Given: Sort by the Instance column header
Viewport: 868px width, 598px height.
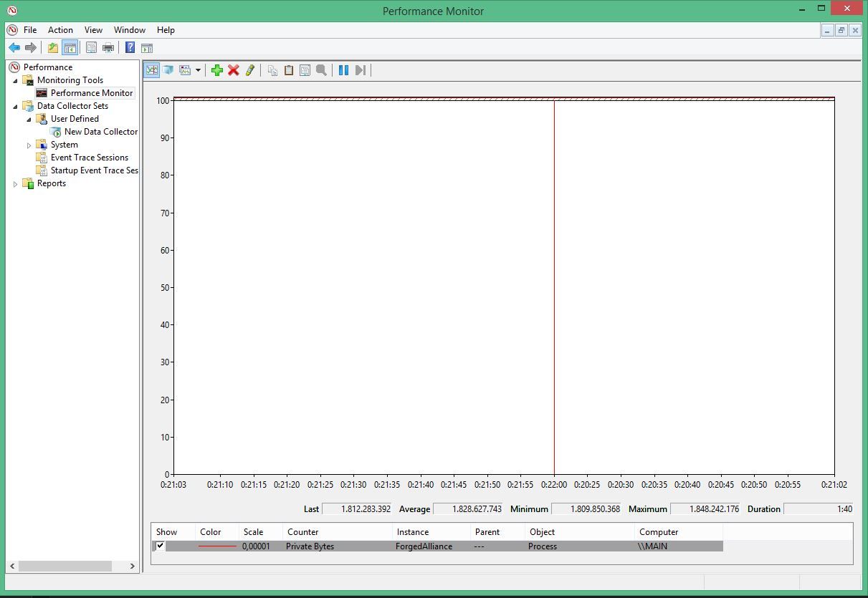Looking at the screenshot, I should coord(413,532).
